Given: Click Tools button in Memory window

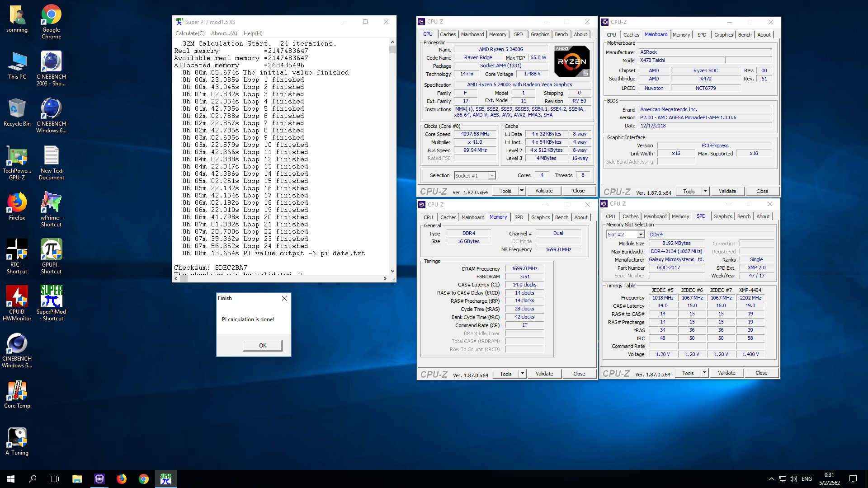Looking at the screenshot, I should (x=506, y=374).
